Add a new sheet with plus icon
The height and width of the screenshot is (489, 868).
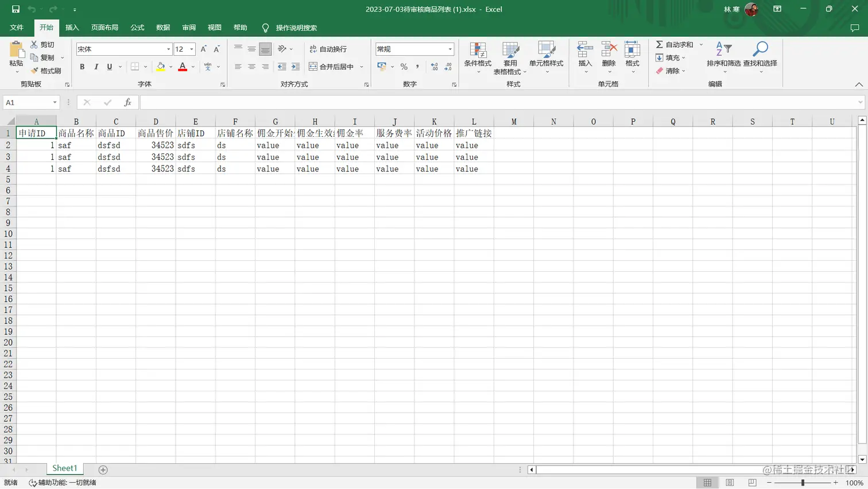pos(103,469)
